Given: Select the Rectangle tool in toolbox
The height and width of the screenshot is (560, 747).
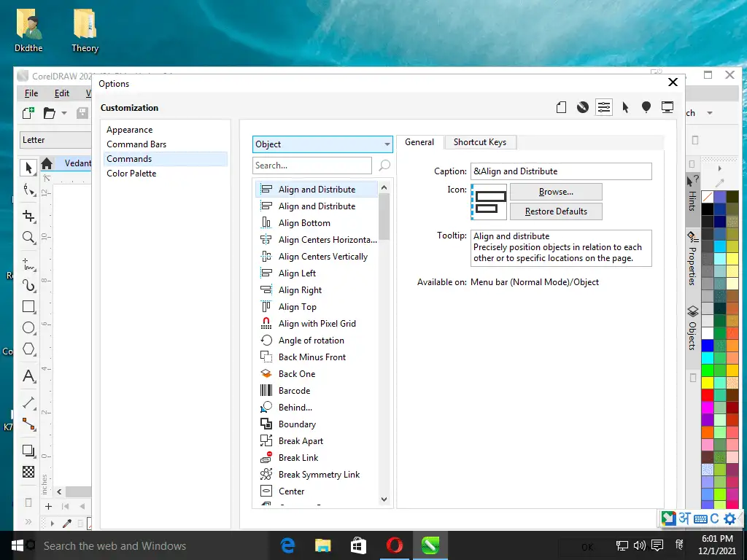Looking at the screenshot, I should coord(28,307).
